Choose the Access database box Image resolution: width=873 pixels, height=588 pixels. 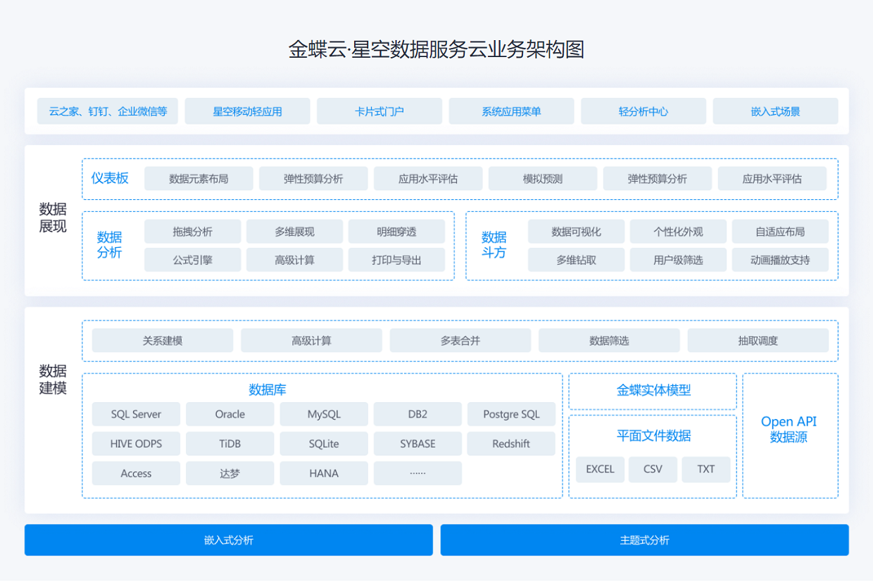point(136,473)
